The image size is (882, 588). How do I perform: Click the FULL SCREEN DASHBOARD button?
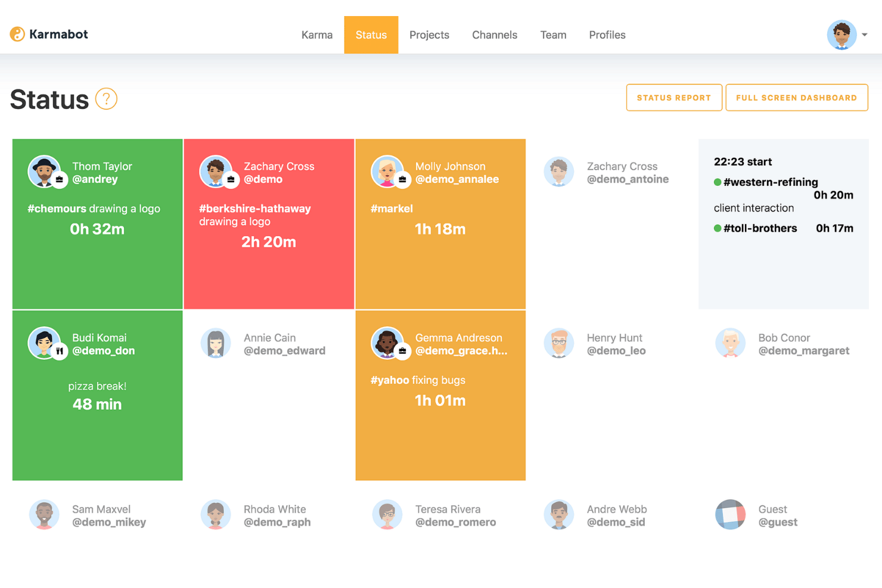tap(797, 98)
